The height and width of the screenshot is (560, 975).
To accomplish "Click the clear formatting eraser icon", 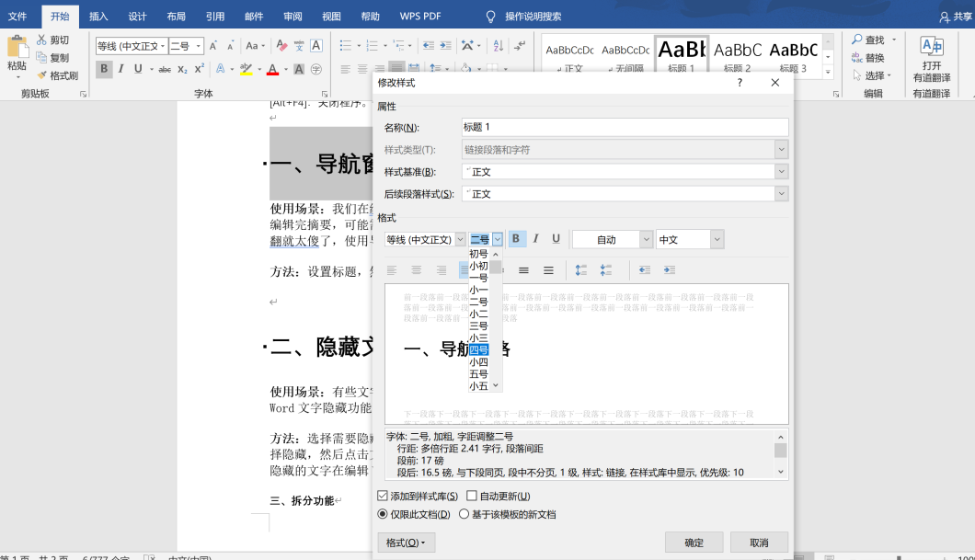I will click(x=282, y=46).
